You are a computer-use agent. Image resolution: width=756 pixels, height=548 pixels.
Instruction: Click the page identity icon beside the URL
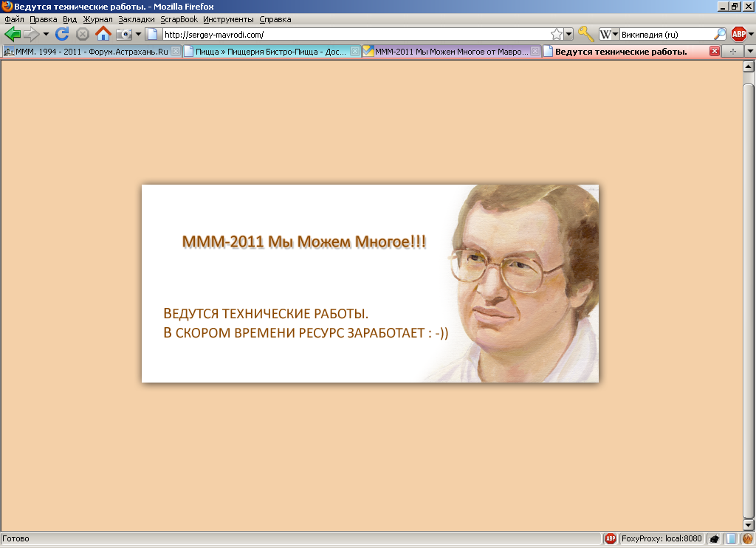click(x=152, y=34)
